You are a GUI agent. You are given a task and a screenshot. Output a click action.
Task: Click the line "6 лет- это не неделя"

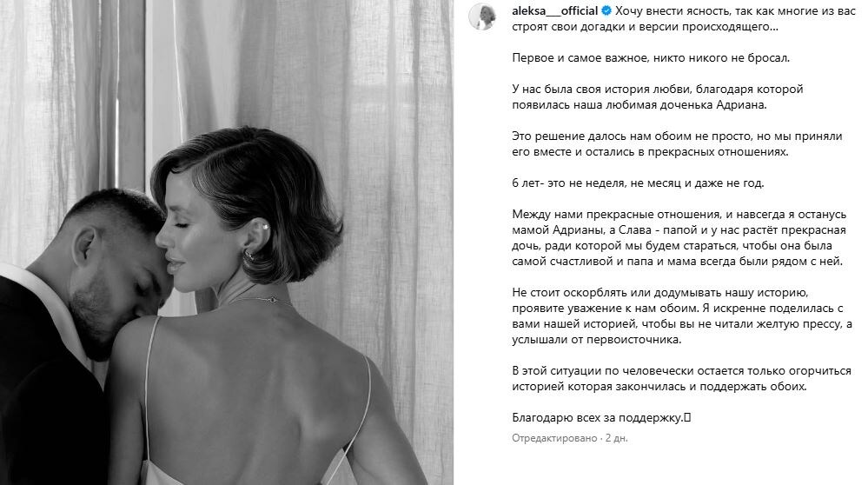tap(638, 183)
